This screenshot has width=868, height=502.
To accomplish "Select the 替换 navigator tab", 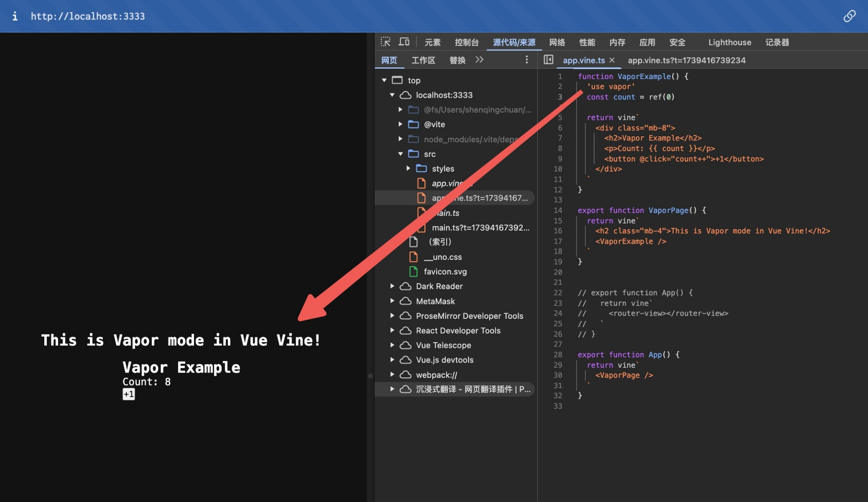I will click(x=457, y=60).
